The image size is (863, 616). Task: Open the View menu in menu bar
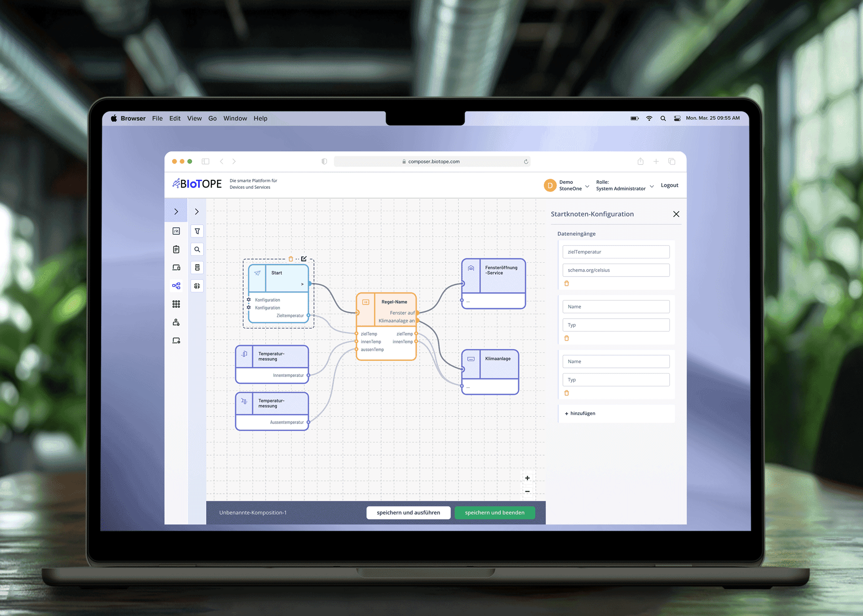[x=194, y=118]
